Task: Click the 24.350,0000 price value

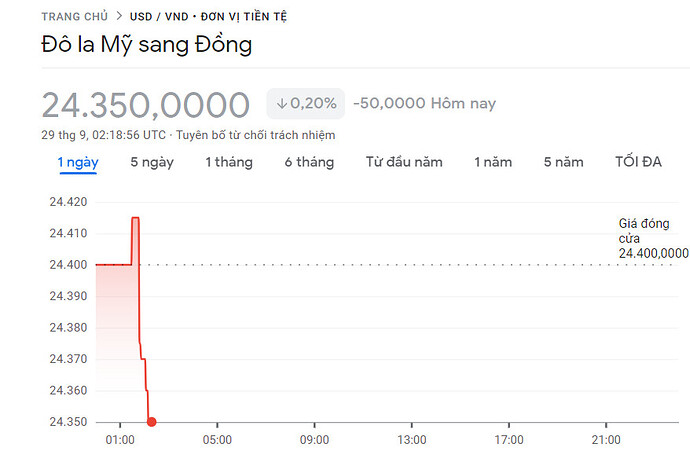Action: click(x=146, y=104)
